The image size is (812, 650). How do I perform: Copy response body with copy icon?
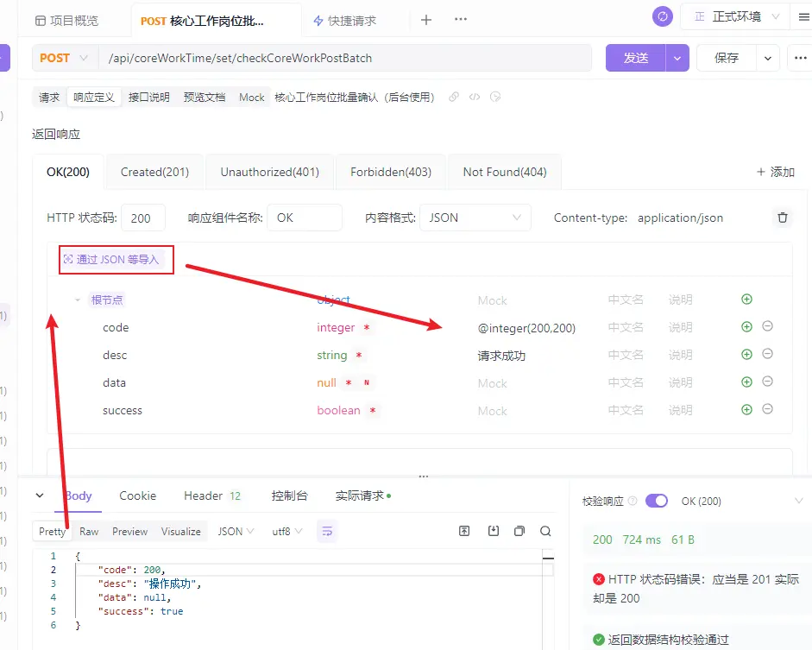(519, 531)
